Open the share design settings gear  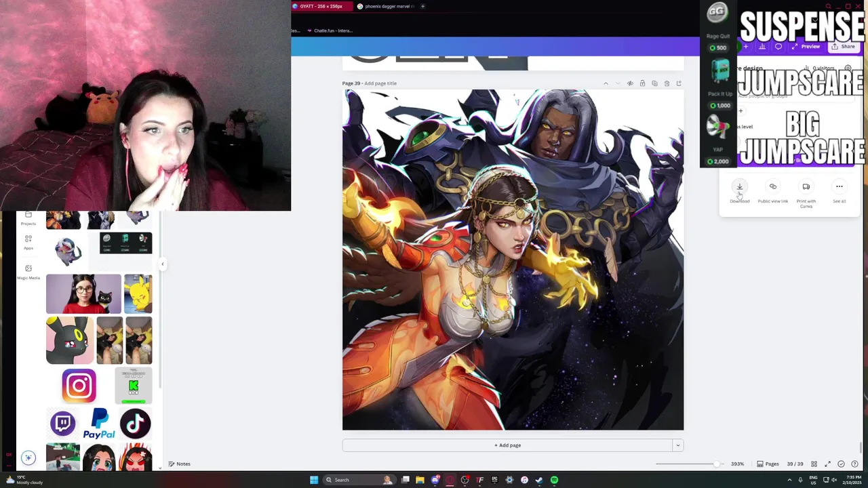(848, 68)
